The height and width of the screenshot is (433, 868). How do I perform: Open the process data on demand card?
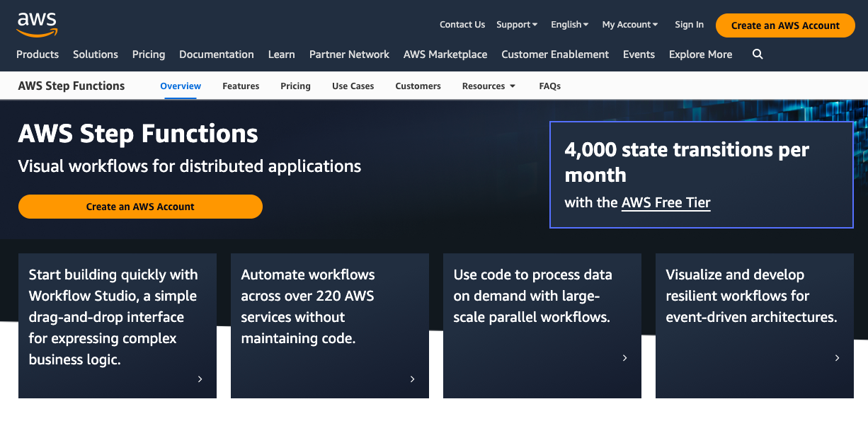[x=542, y=326]
